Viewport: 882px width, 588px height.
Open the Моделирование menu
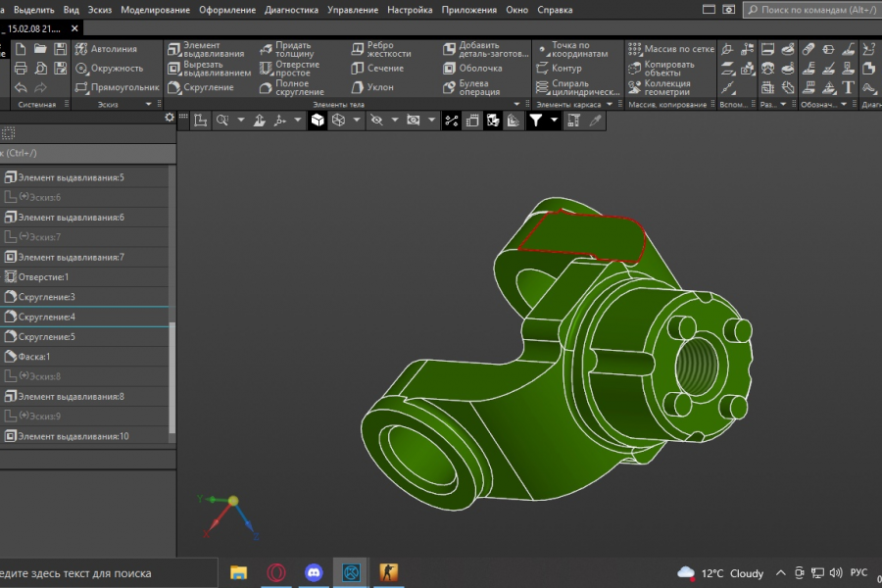click(156, 10)
